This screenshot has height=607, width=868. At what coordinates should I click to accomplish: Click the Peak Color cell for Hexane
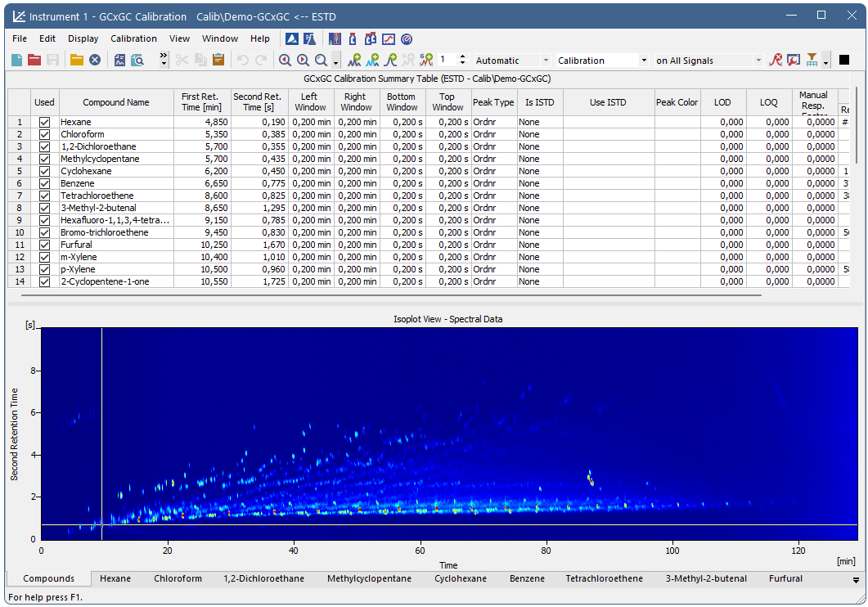tap(677, 122)
